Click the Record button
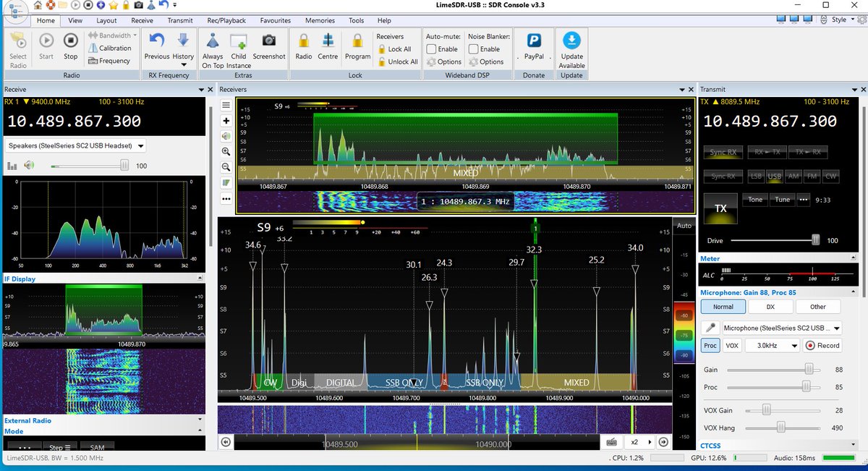 822,346
